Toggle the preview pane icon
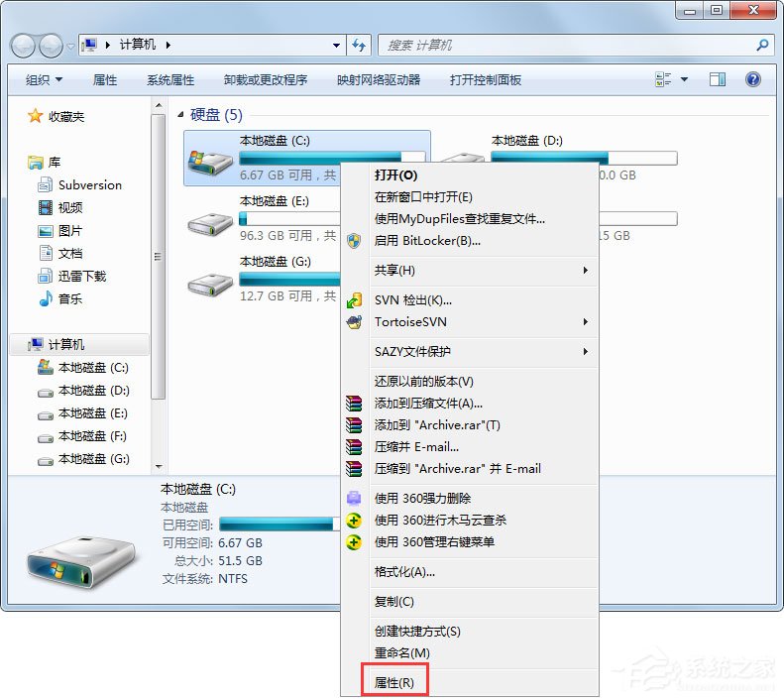The height and width of the screenshot is (700, 784). pyautogui.click(x=717, y=80)
